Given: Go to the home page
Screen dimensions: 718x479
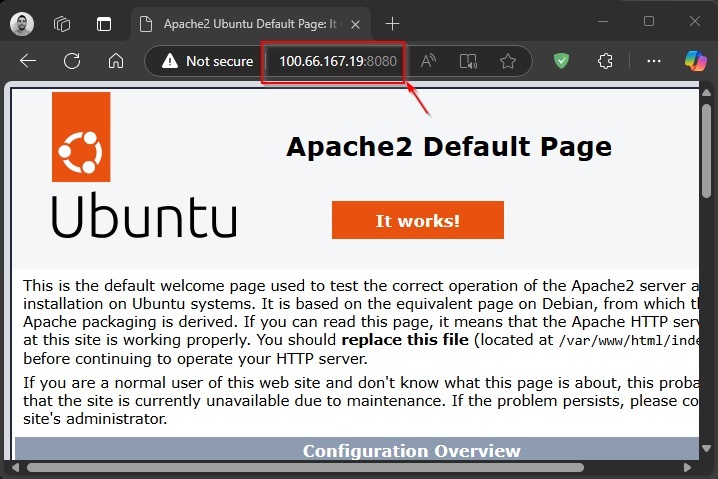Looking at the screenshot, I should (116, 61).
